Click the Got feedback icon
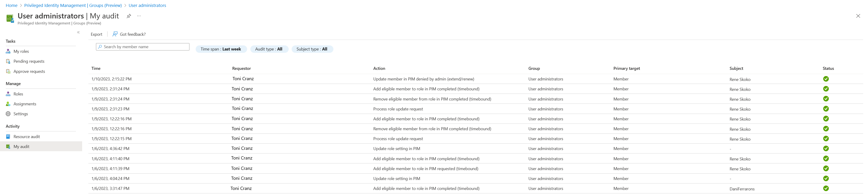This screenshot has height=195, width=868. [115, 34]
